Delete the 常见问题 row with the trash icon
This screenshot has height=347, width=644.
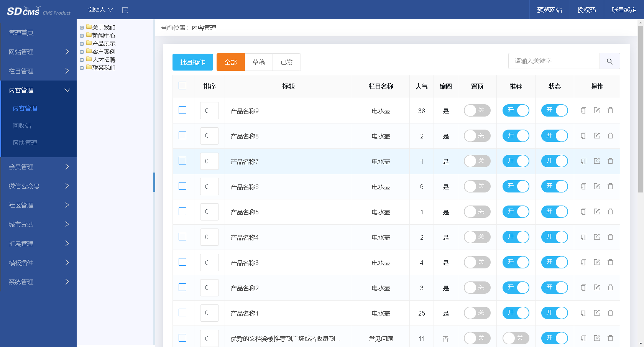(610, 338)
